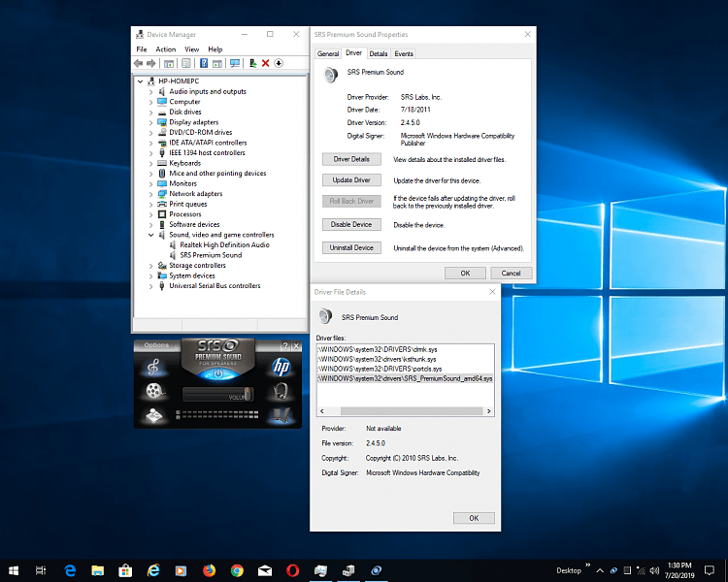Screen dimensions: 728x582
Task: Expand the Storage controllers category
Action: click(150, 266)
